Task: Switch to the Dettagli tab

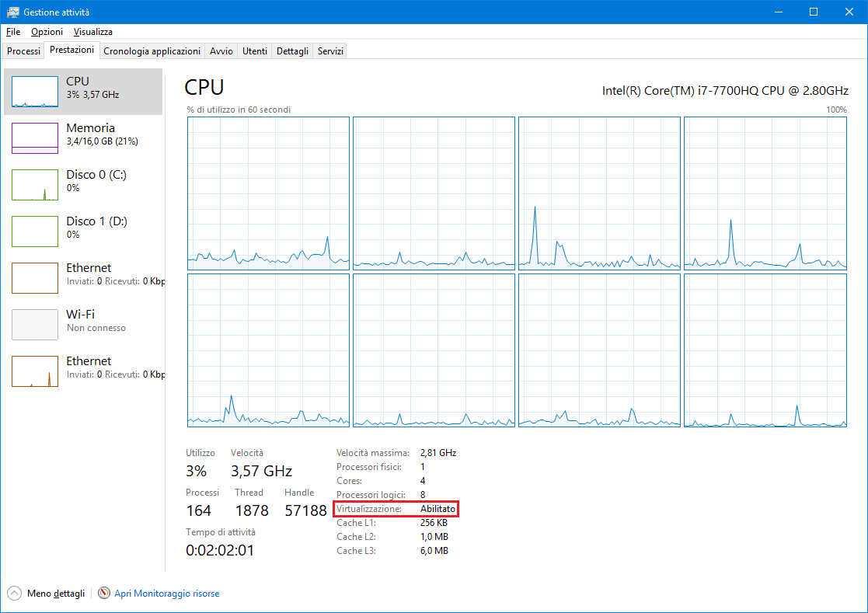Action: 292,51
